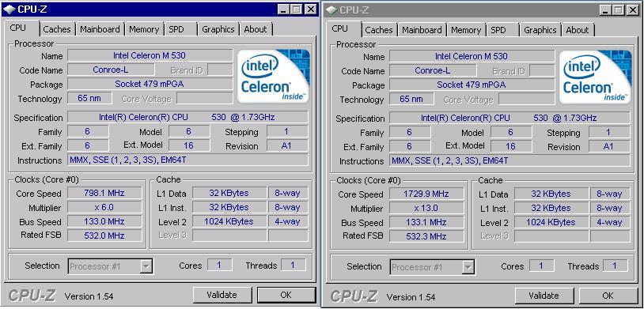The image size is (644, 309).
Task: Click OK button in right window
Action: (608, 296)
